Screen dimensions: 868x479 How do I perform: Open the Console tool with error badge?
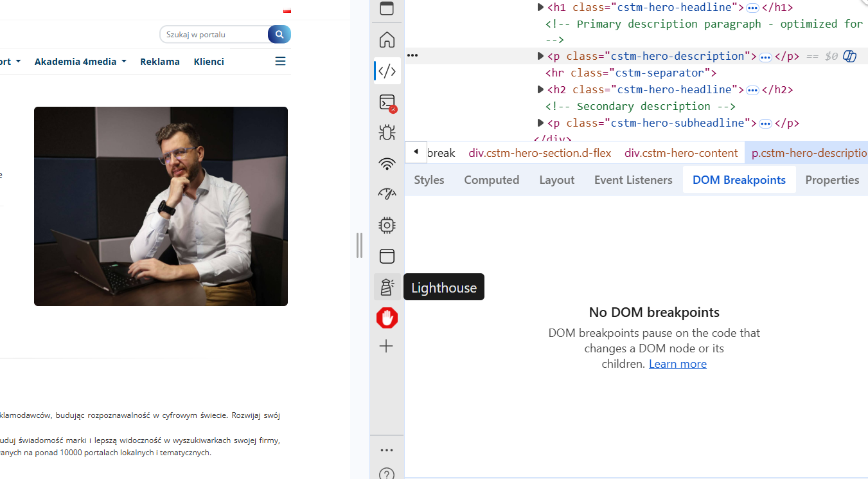coord(387,102)
